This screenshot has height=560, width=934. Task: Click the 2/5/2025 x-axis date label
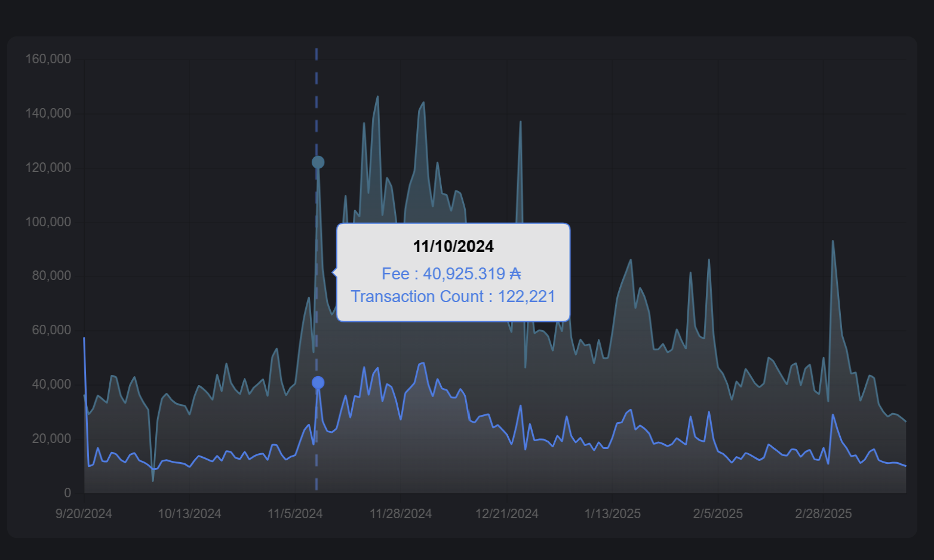click(x=718, y=514)
